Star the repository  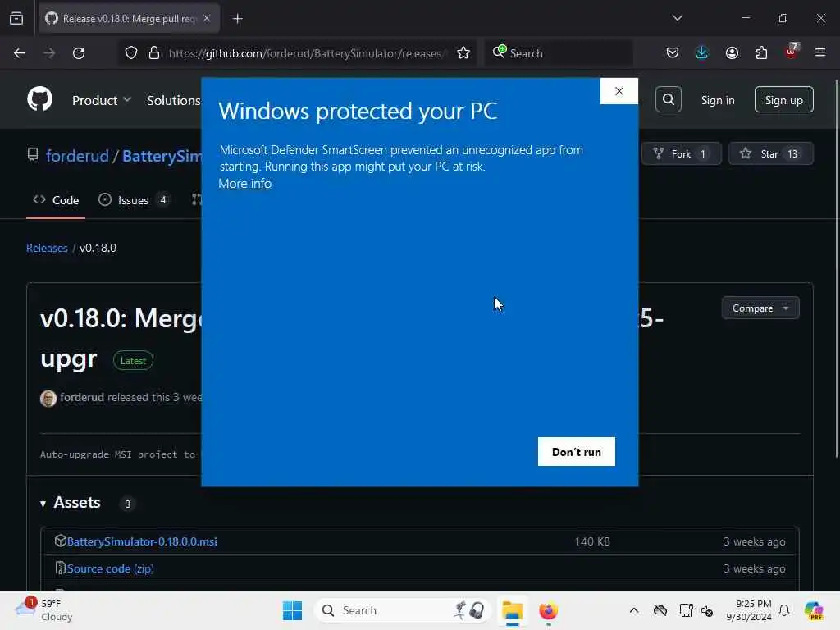click(771, 153)
